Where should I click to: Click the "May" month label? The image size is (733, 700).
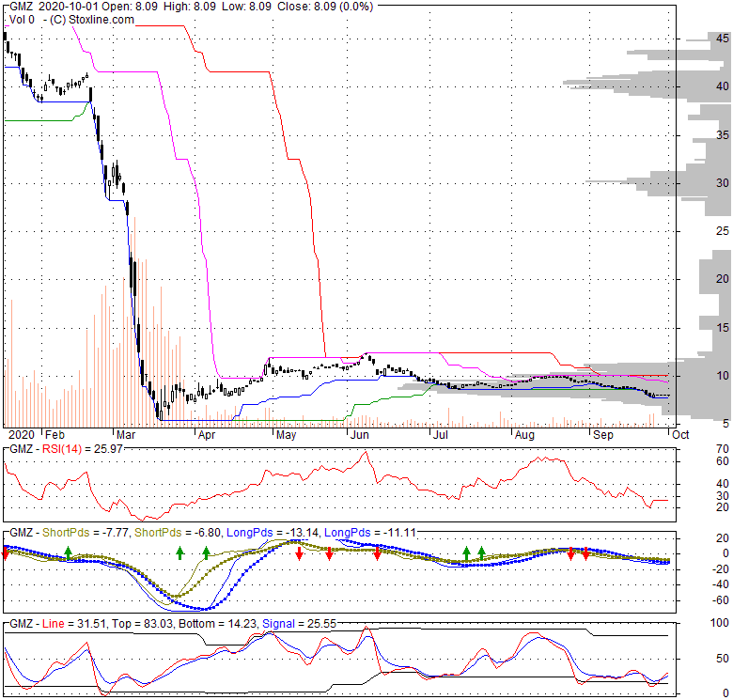point(286,435)
